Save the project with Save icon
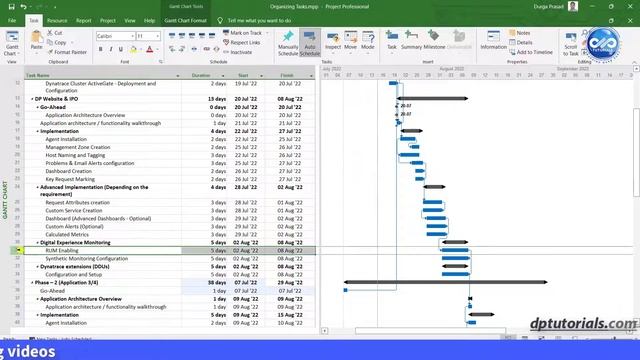The height and width of the screenshot is (360, 640). tap(11, 7)
